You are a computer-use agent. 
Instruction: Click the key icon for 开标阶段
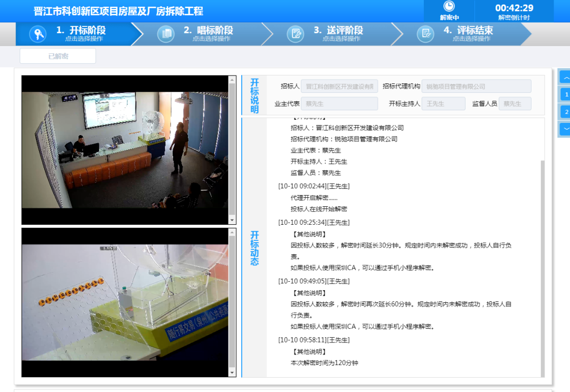[x=37, y=34]
